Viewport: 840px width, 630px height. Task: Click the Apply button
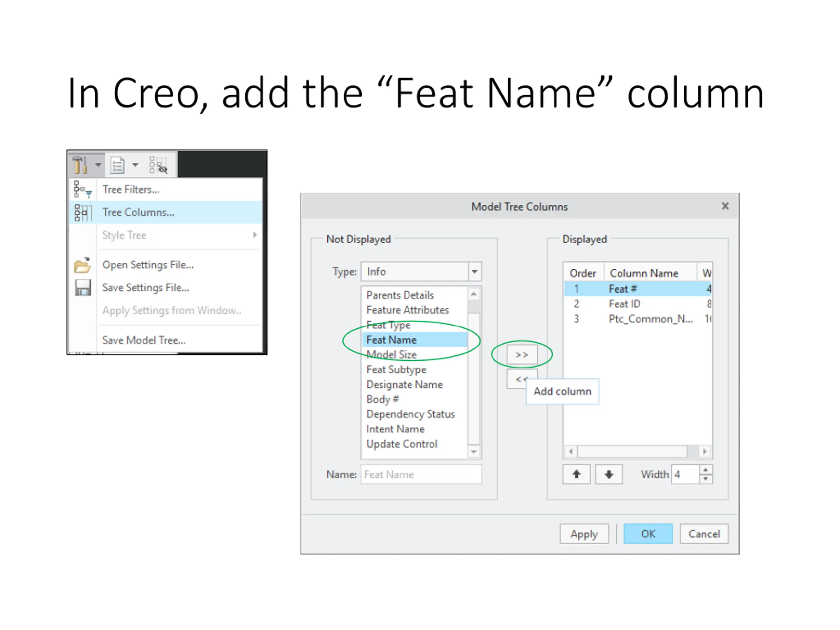point(584,534)
